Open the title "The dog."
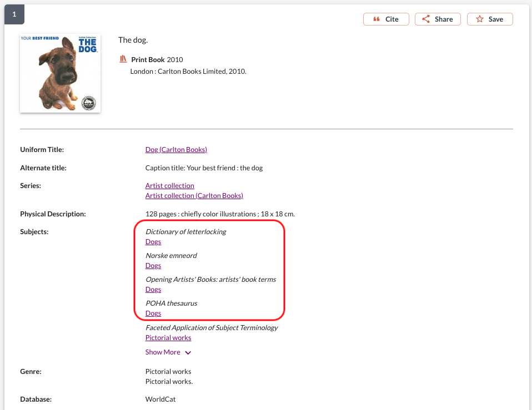Viewport: 532px width, 410px height. (x=133, y=40)
